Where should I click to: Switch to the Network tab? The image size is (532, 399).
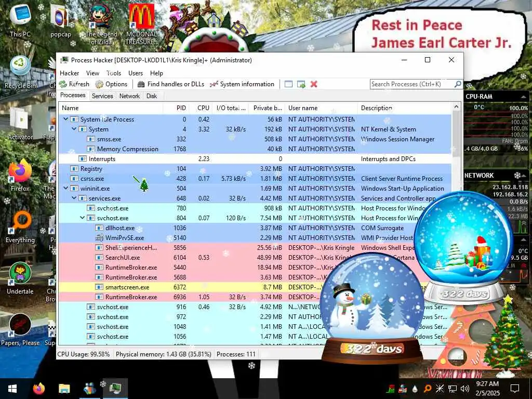(129, 96)
